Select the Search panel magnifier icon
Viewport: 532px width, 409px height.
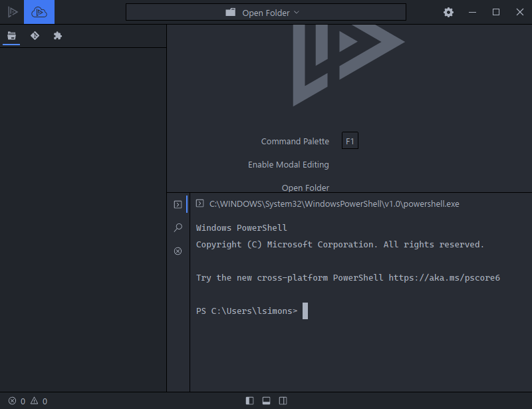point(178,227)
